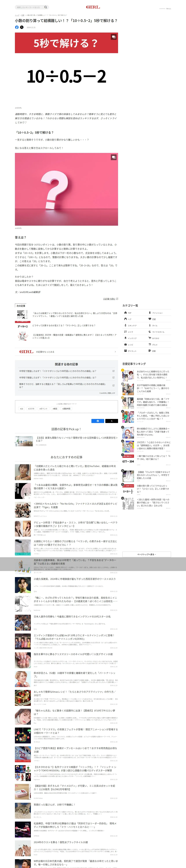Image resolution: width=186 pixels, height=868 pixels.
Task: Select the #ポイント keyword tag
Action: (44, 409)
